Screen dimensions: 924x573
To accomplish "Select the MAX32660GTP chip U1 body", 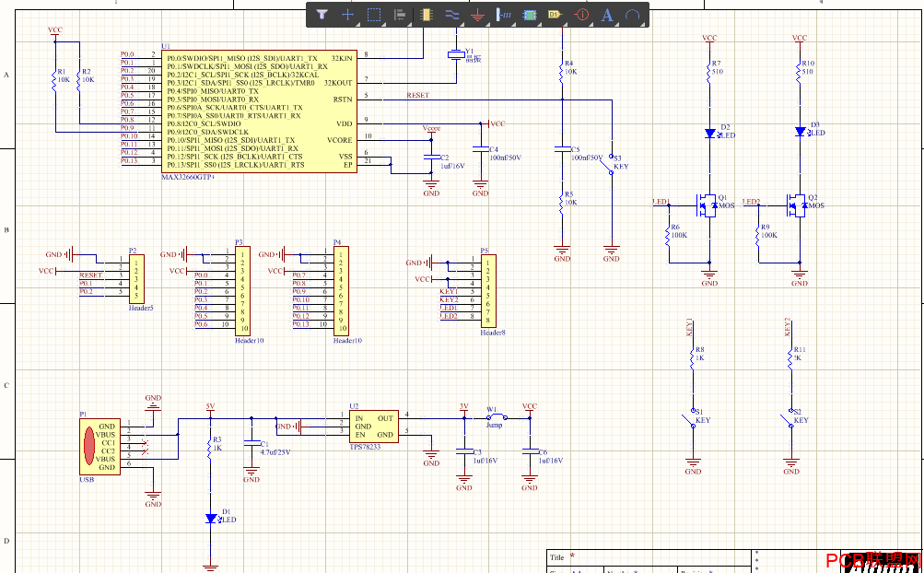I will (258, 111).
